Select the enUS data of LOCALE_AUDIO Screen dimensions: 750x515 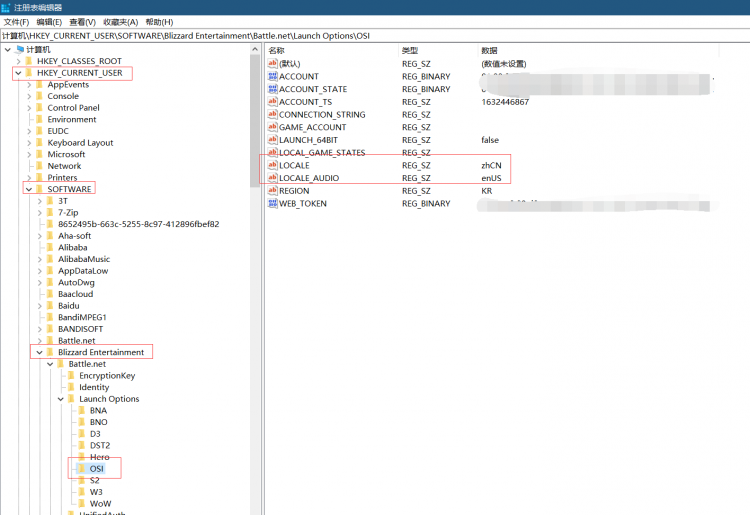(491, 178)
